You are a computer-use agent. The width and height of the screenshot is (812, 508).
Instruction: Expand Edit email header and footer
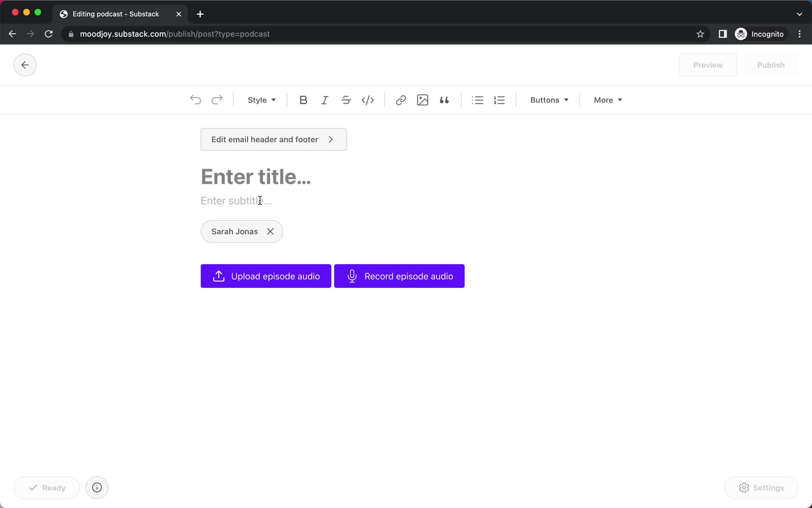274,139
